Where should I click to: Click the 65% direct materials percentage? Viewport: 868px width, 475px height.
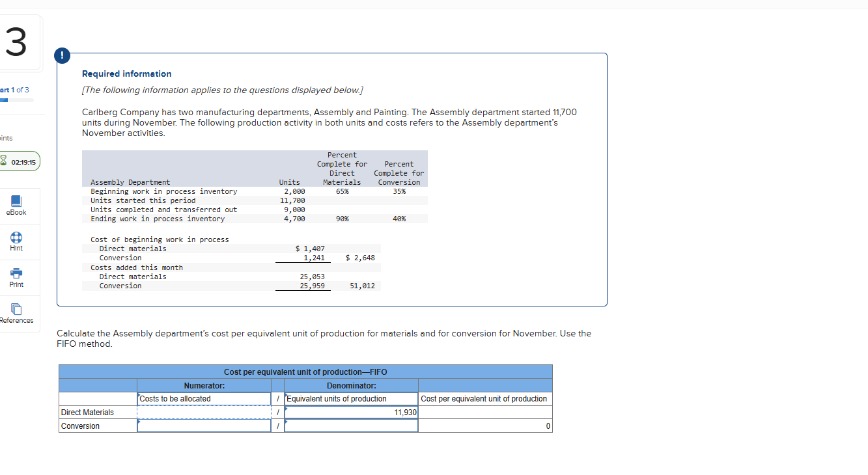click(x=342, y=191)
